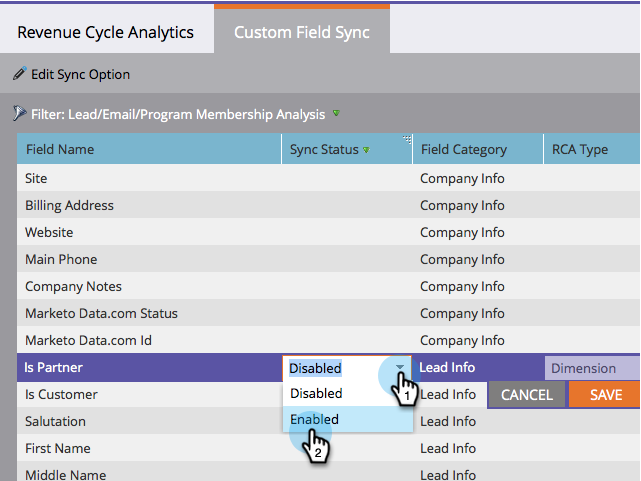Viewport: 641px width, 481px height.
Task: Click Edit Sync Option link
Action: 80,74
